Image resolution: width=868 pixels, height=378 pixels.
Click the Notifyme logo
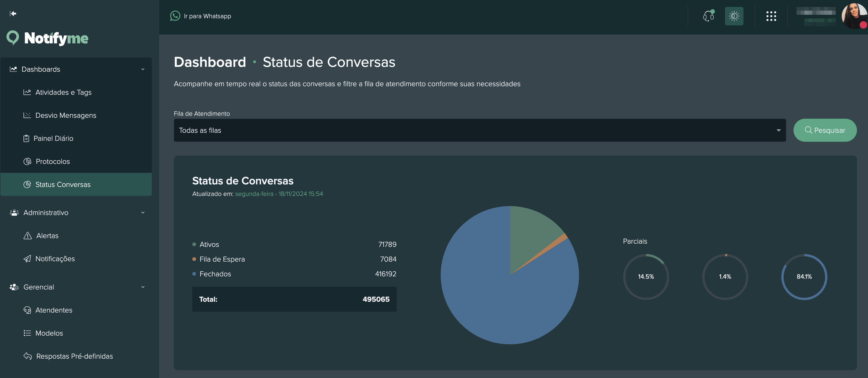tap(47, 38)
